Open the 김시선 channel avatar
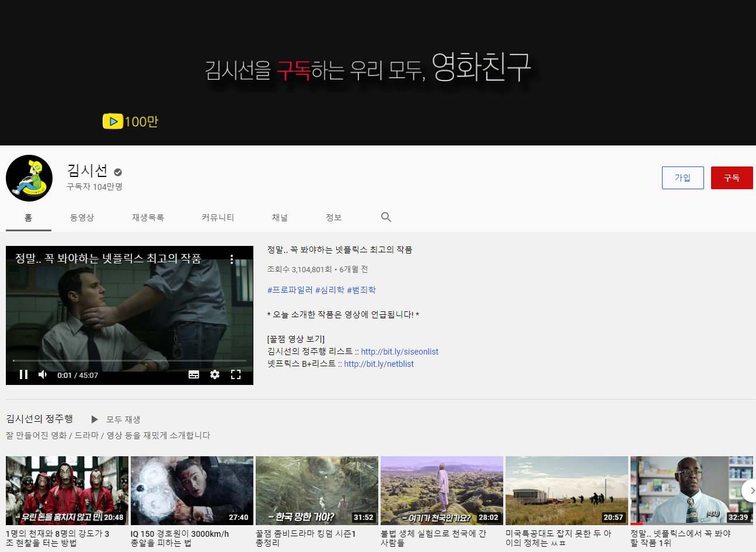This screenshot has height=552, width=756. coord(29,178)
